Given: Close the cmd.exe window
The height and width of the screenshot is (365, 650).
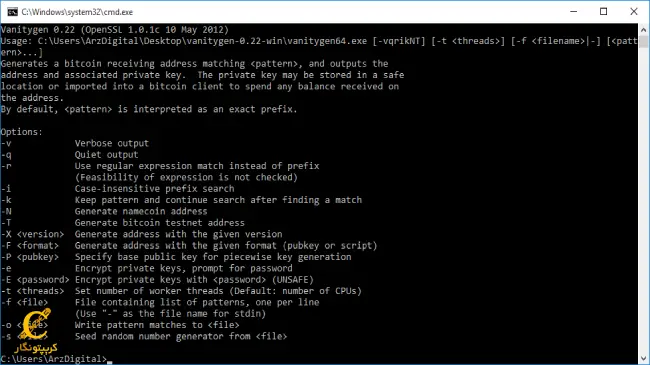Looking at the screenshot, I should [634, 12].
